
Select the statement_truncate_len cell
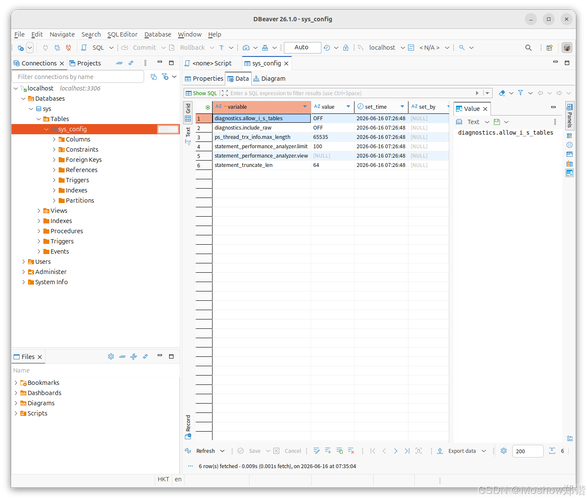pyautogui.click(x=261, y=165)
